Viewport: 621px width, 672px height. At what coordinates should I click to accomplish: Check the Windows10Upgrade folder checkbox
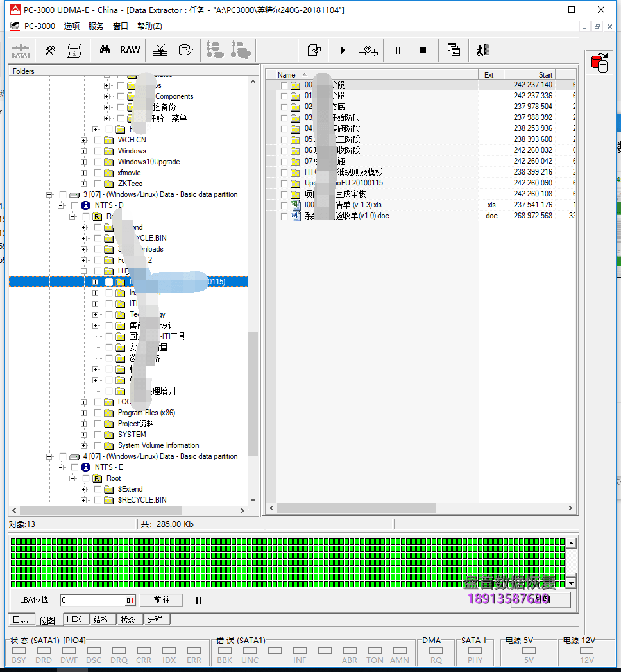(x=98, y=162)
